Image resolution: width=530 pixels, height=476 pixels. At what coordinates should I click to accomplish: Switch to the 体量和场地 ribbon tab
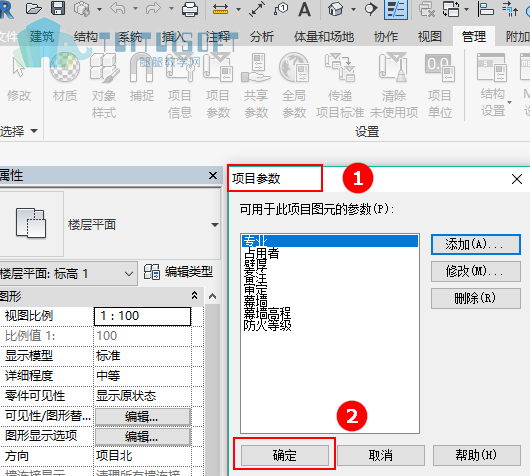point(324,37)
